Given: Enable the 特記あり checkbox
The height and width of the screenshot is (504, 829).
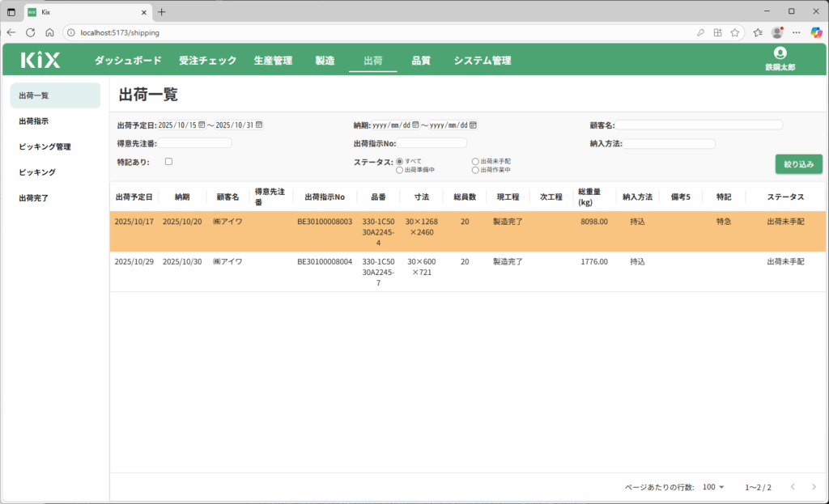Looking at the screenshot, I should click(168, 162).
